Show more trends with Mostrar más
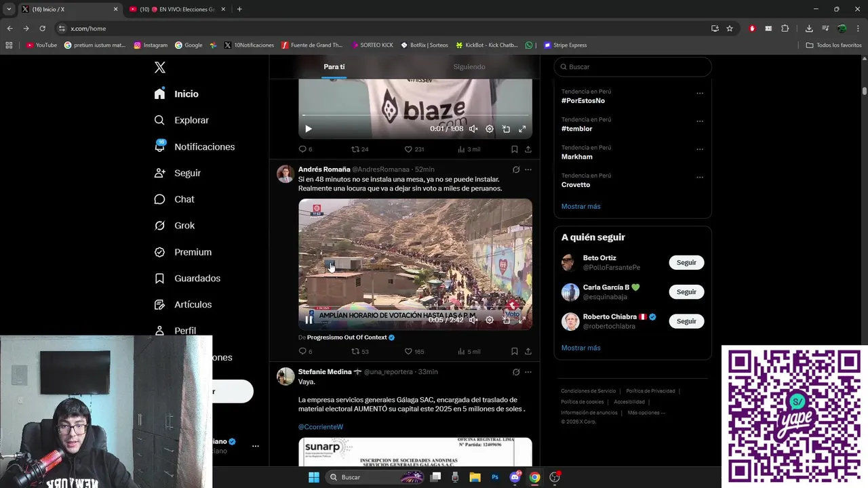868x488 pixels. 581,206
